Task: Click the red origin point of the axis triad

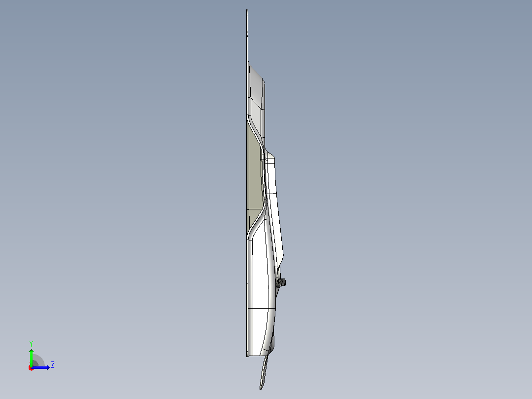Action: coord(31,368)
